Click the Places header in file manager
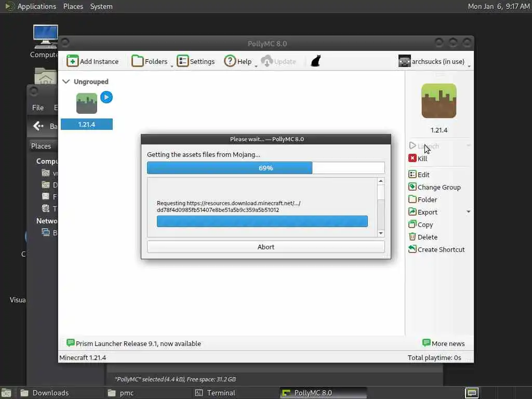 (41, 146)
